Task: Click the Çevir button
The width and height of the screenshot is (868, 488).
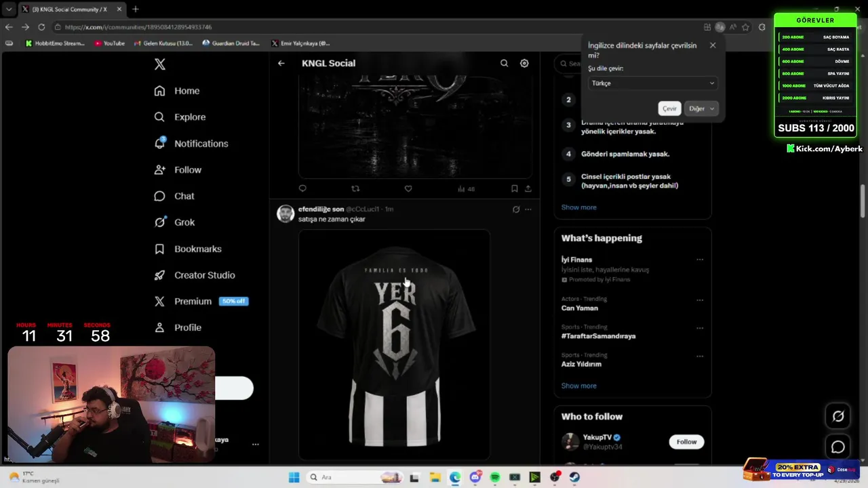Action: [669, 108]
